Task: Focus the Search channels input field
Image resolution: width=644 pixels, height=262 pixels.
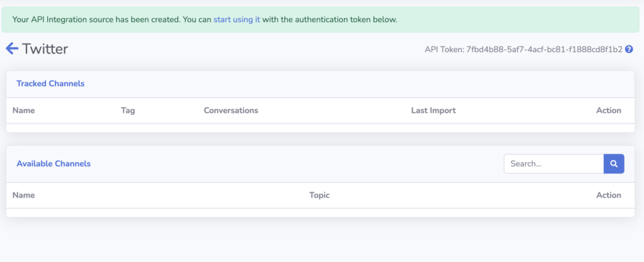Action: 553,163
